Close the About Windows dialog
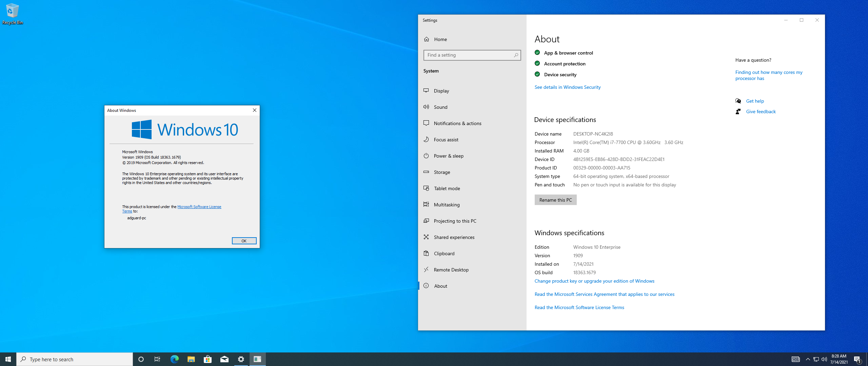Screen dimensions: 868x366 click(254, 110)
